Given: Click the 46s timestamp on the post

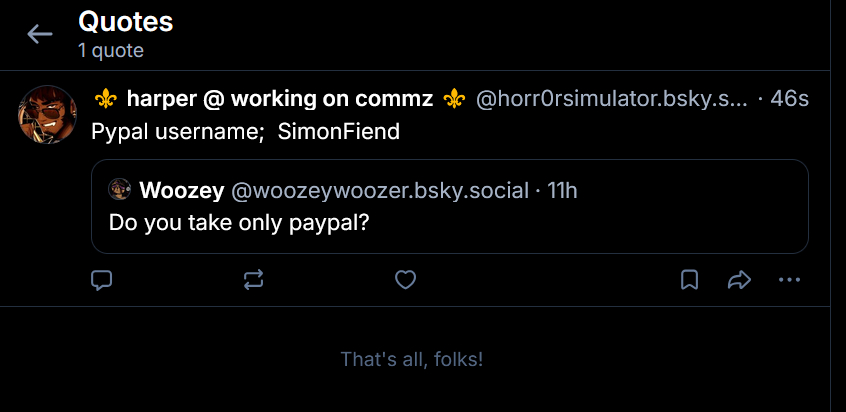Looking at the screenshot, I should (x=789, y=99).
